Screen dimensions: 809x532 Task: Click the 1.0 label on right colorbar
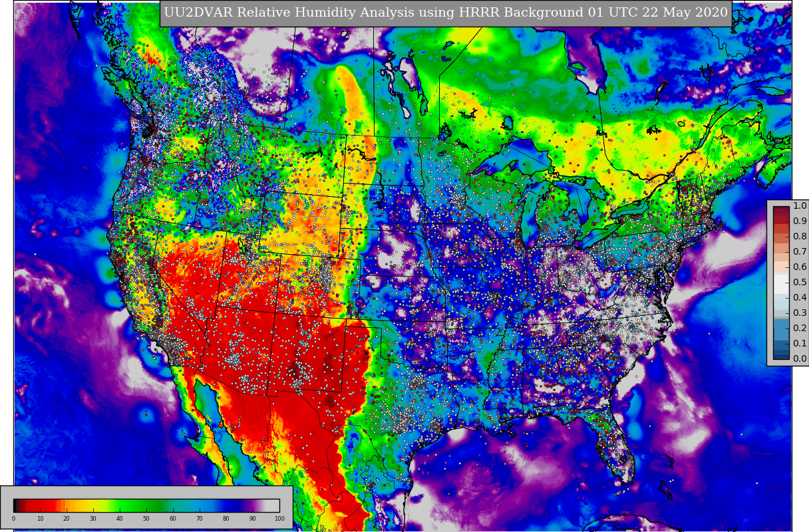tap(800, 205)
